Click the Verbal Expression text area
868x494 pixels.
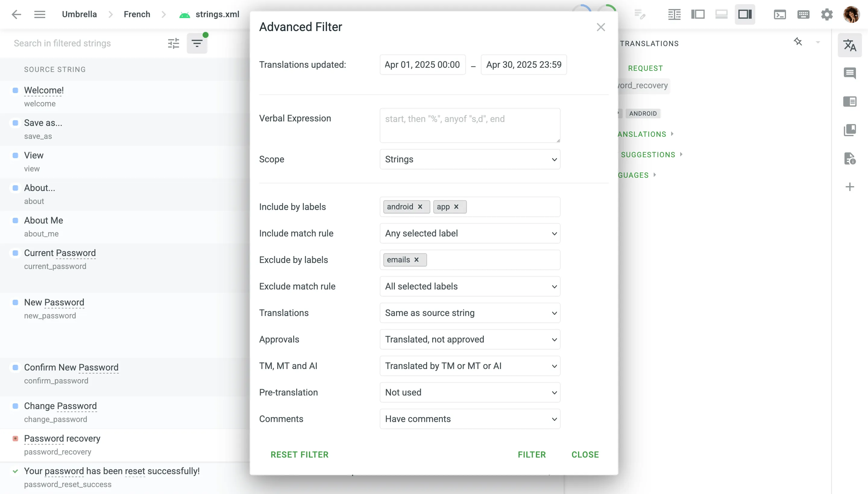point(470,126)
